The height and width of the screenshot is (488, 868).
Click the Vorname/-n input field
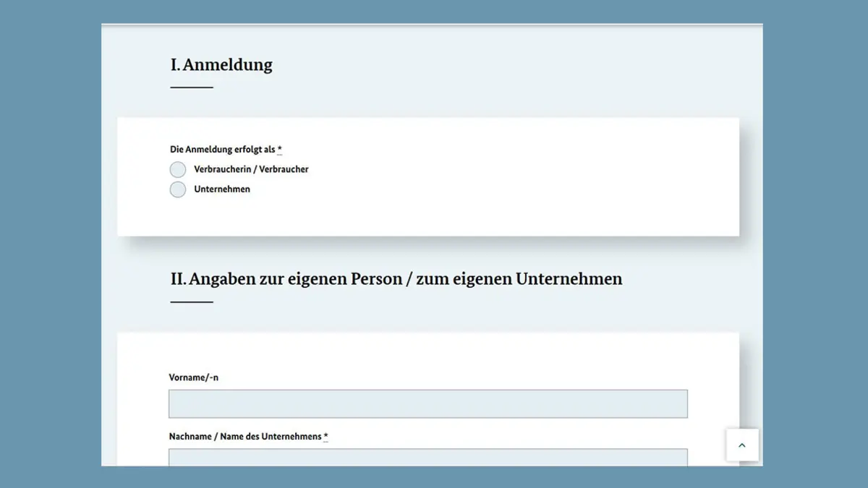pyautogui.click(x=428, y=404)
